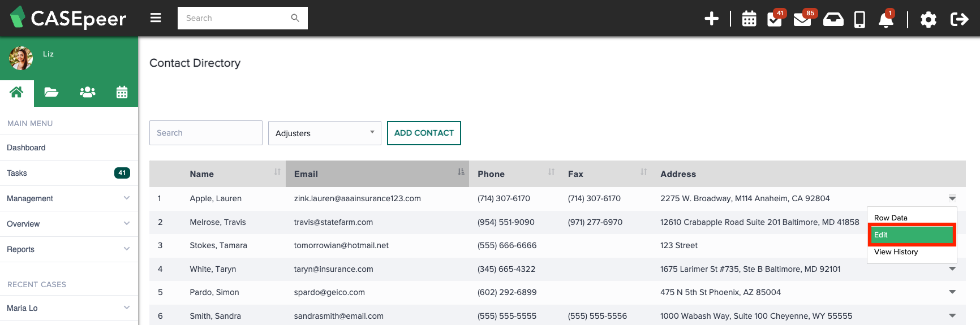Viewport: 980px width, 325px height.
Task: Choose Edit in the context menu
Action: tap(912, 235)
